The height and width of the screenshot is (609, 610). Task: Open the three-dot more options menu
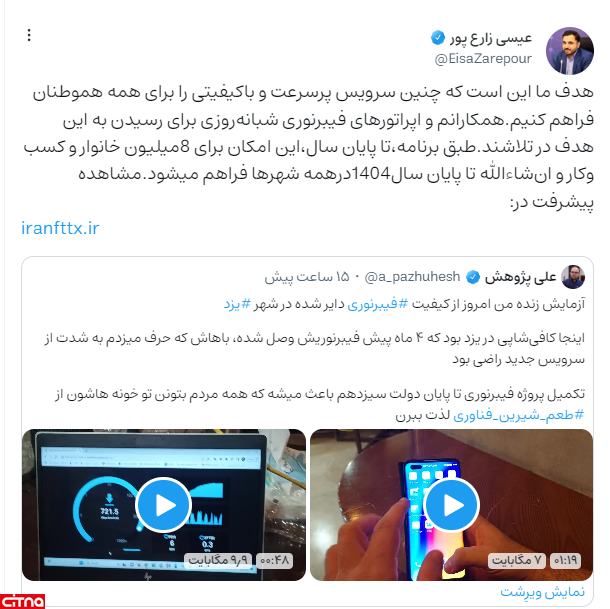pos(29,35)
